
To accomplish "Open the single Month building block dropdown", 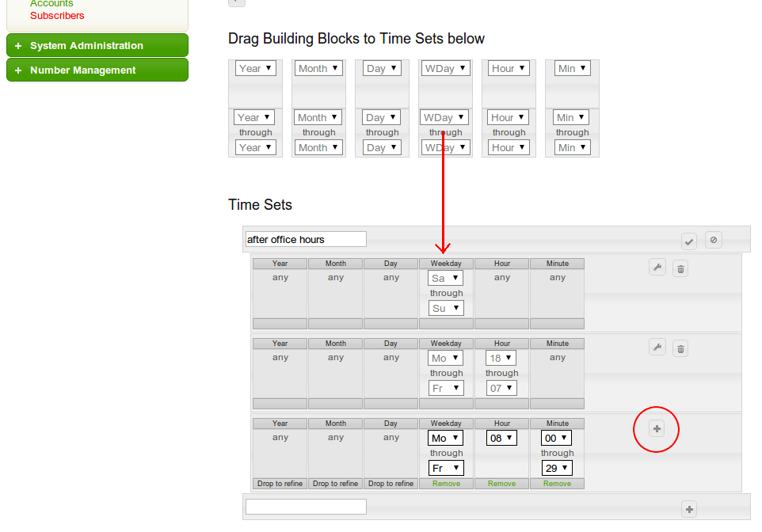I will point(318,69).
